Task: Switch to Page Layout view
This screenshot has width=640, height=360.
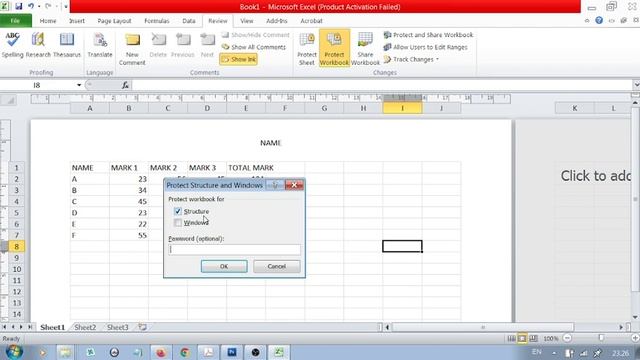Action: pyautogui.click(x=522, y=338)
